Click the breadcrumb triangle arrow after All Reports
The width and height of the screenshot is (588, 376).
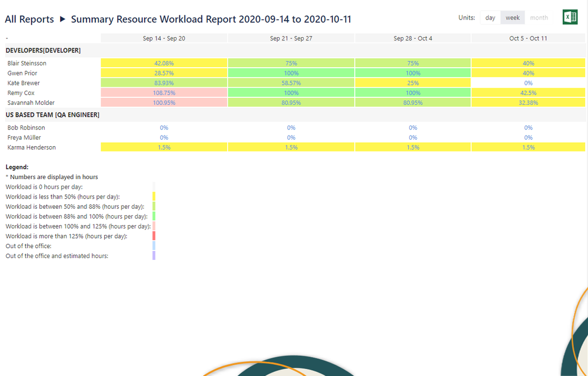coord(62,19)
